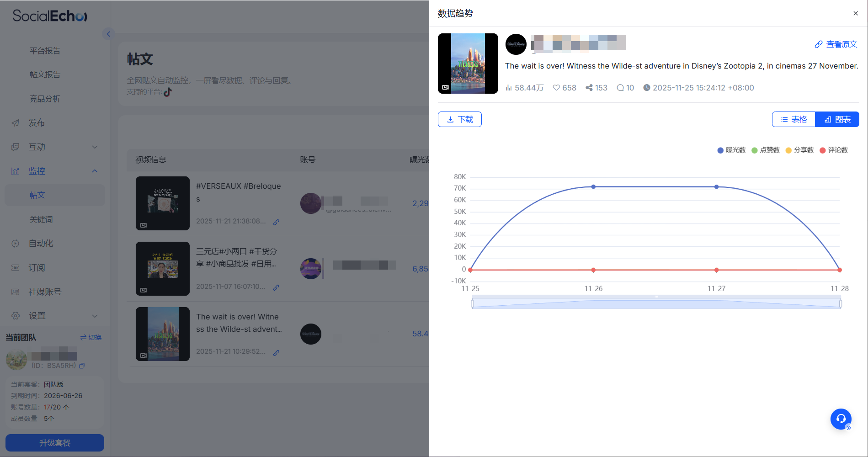The width and height of the screenshot is (868, 457).
Task: Click the right handle of chart zoom slider
Action: [x=841, y=303]
